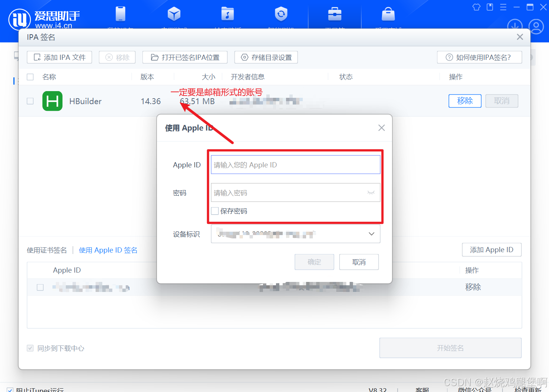Open 我的设备 phone icon in top toolbar
Image resolution: width=549 pixels, height=392 pixels.
(x=120, y=14)
